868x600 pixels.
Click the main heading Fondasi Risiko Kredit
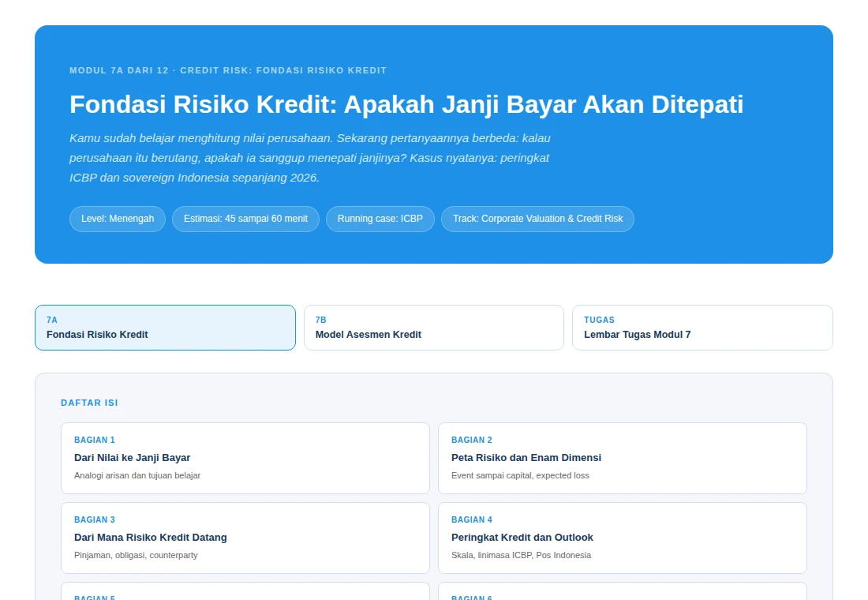406,105
